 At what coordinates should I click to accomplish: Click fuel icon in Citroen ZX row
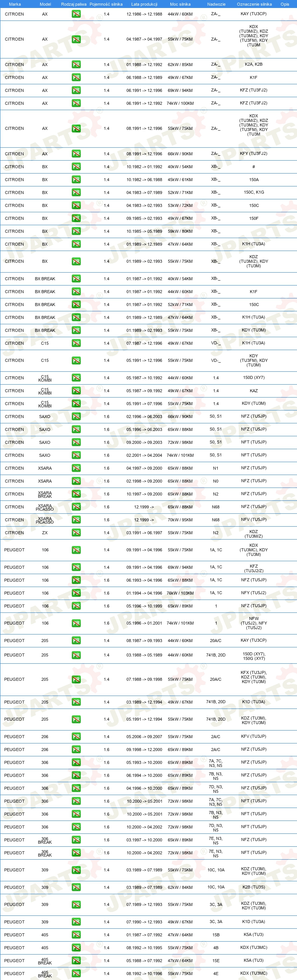(76, 533)
